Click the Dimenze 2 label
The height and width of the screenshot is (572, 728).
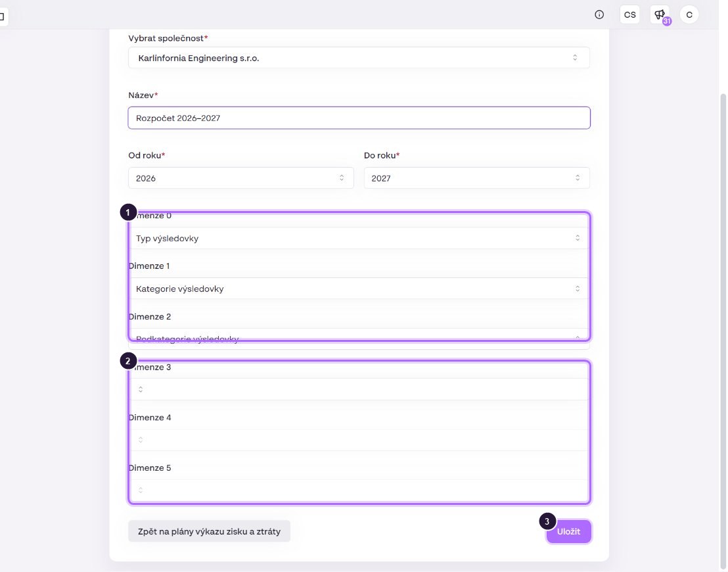(150, 316)
